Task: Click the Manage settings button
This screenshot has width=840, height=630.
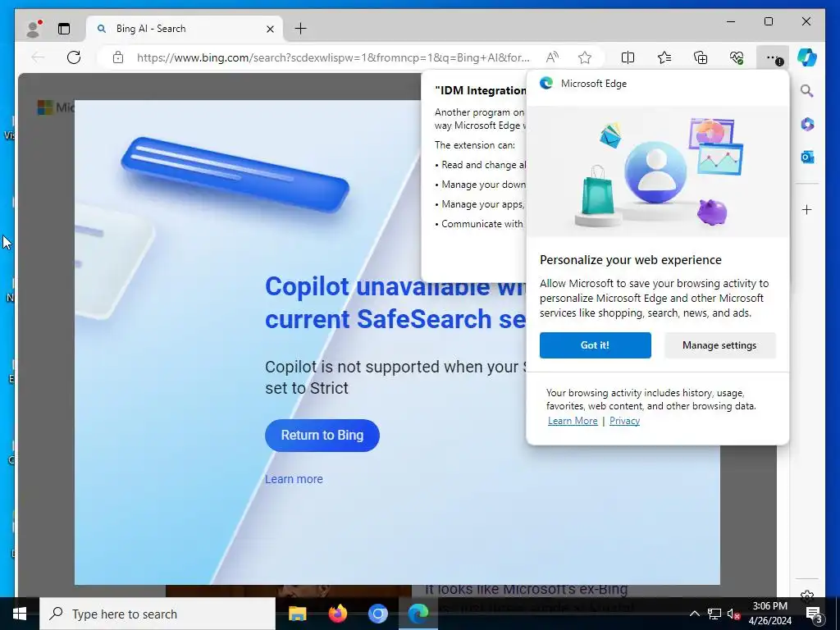Action: [719, 345]
